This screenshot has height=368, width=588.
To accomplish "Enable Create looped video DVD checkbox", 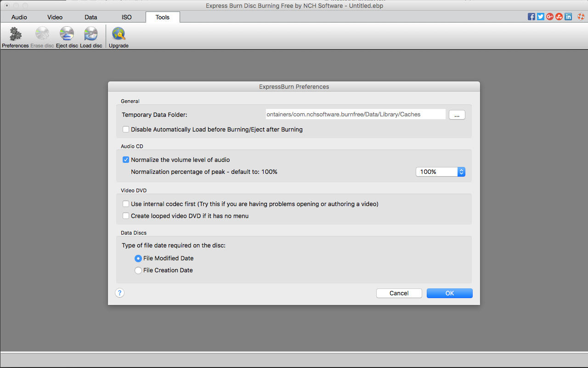I will coord(126,216).
